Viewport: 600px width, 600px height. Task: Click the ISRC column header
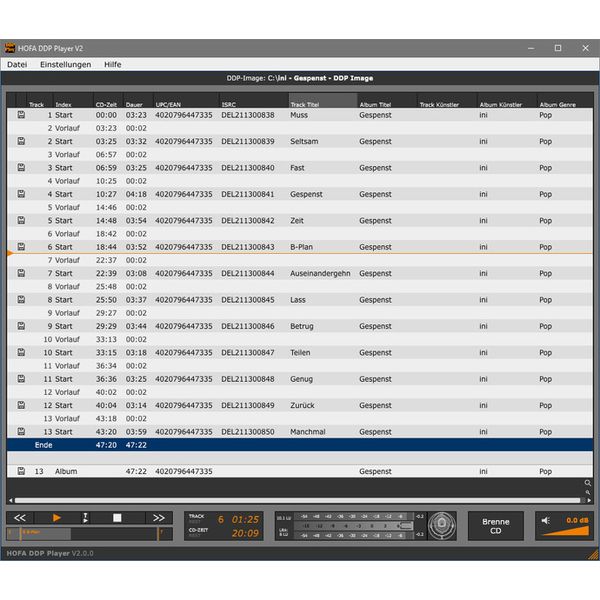[x=254, y=101]
